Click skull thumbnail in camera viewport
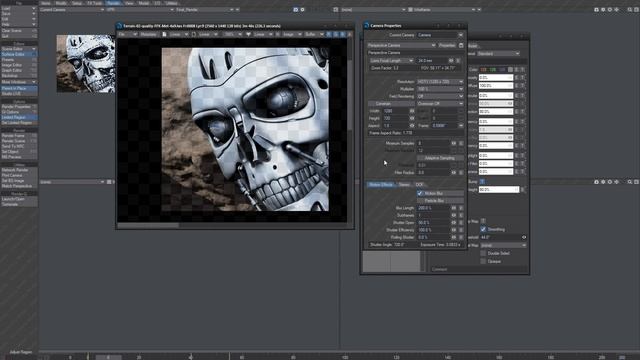Screen dimensions: 640x360 click(86, 63)
